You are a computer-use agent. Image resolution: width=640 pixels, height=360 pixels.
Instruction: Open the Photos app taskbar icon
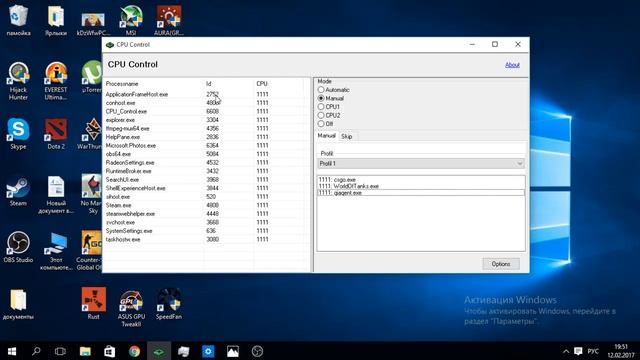233,351
